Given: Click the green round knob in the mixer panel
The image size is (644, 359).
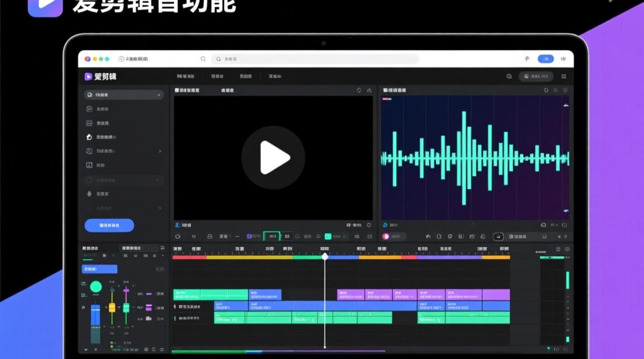Looking at the screenshot, I should click(x=96, y=287).
